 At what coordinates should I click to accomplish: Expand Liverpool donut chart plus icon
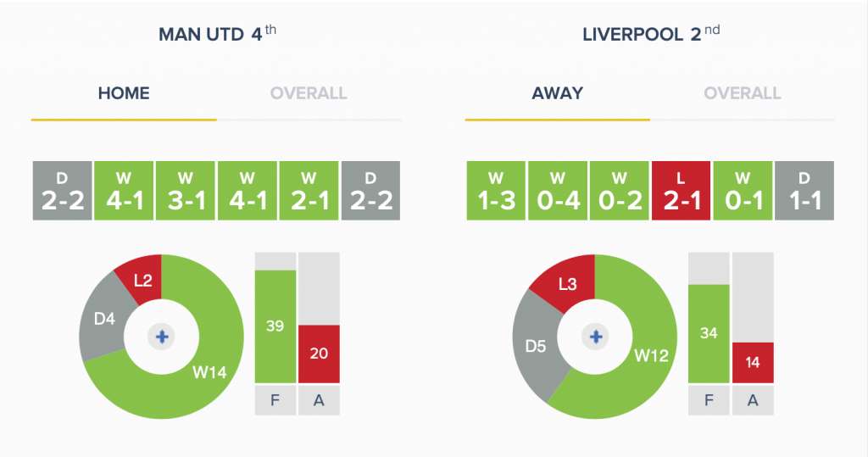pyautogui.click(x=596, y=337)
